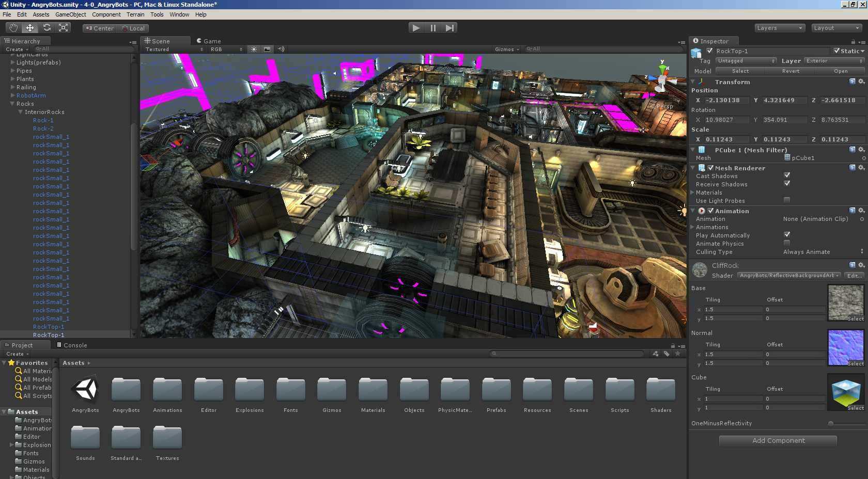Toggle Mesh Renderer enabled checkbox
This screenshot has height=479, width=868.
(710, 168)
